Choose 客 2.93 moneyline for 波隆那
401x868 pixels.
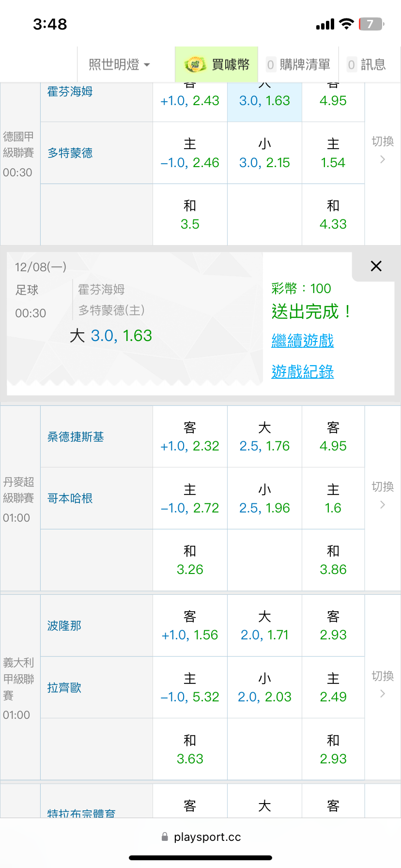click(333, 625)
